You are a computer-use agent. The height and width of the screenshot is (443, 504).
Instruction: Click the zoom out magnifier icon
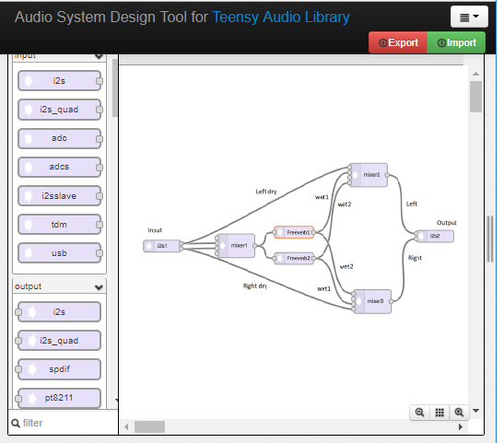[x=419, y=413]
